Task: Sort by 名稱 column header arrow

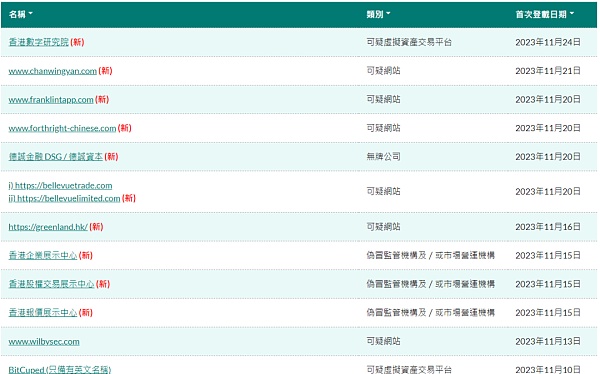Action: 31,14
